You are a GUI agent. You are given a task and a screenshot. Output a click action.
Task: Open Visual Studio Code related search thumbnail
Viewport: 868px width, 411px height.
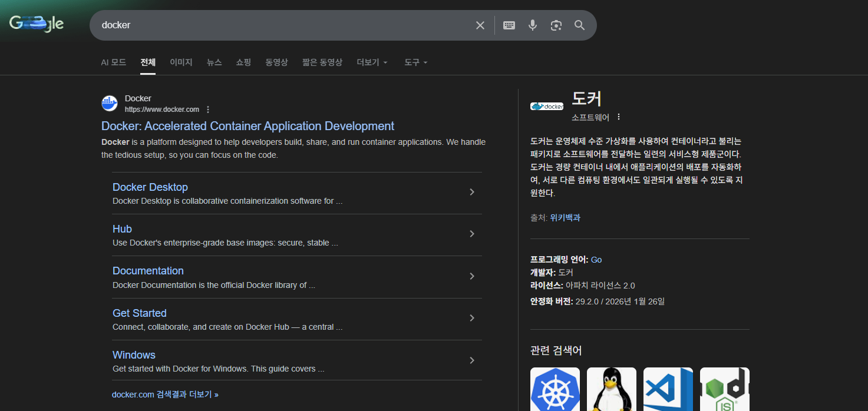[668, 389]
